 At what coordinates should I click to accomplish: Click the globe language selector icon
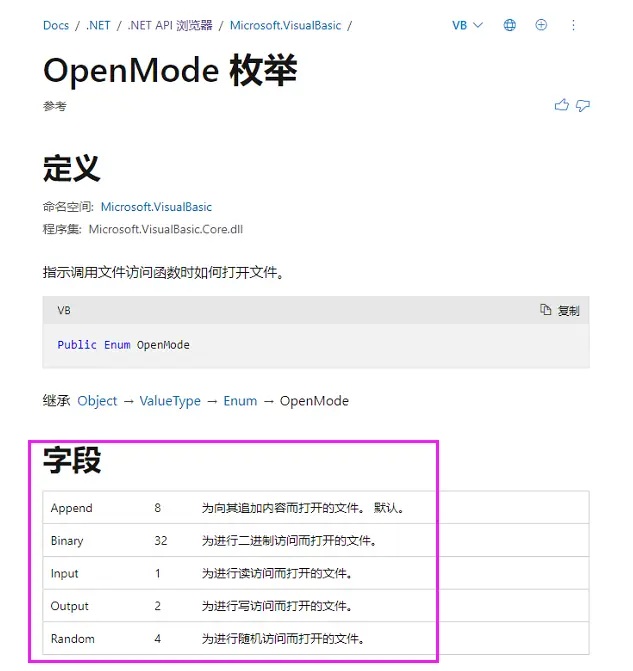pyautogui.click(x=510, y=25)
